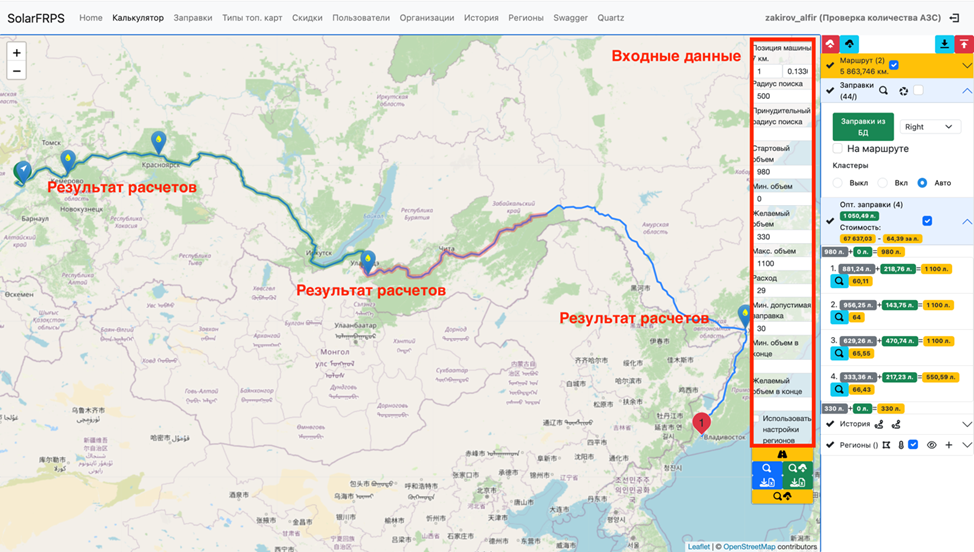Click the first route icon beside История

(879, 424)
